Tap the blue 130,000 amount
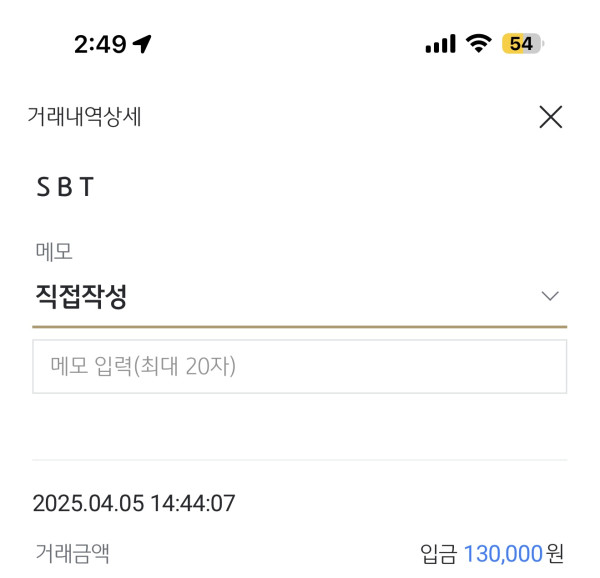 pos(502,552)
